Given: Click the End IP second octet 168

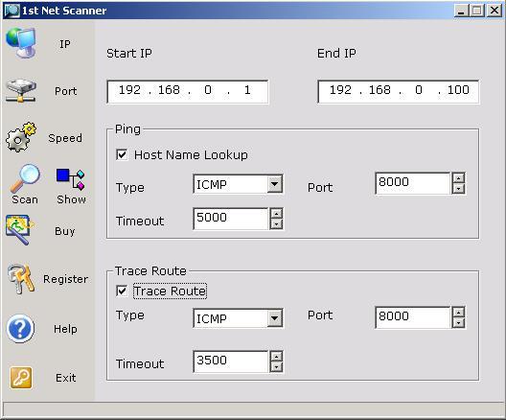Looking at the screenshot, I should 379,90.
